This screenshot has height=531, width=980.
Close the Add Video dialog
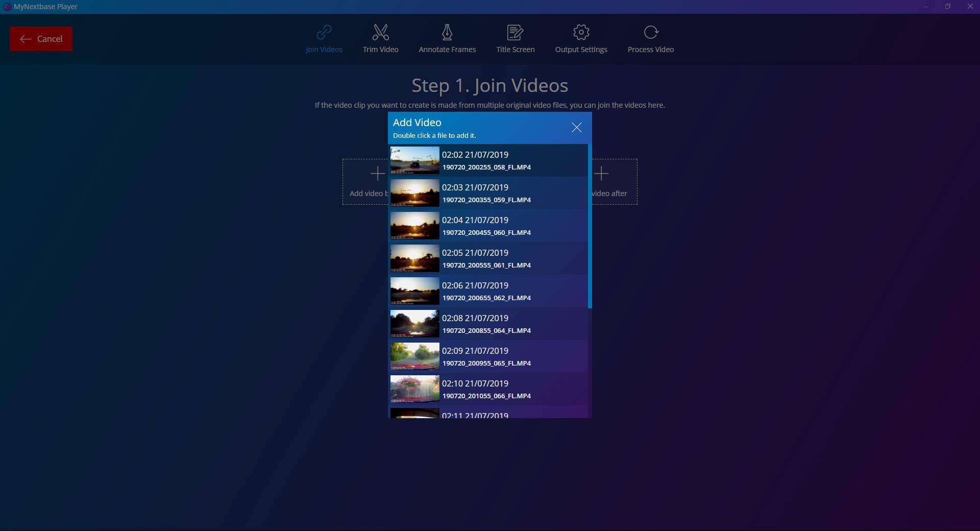coord(576,128)
